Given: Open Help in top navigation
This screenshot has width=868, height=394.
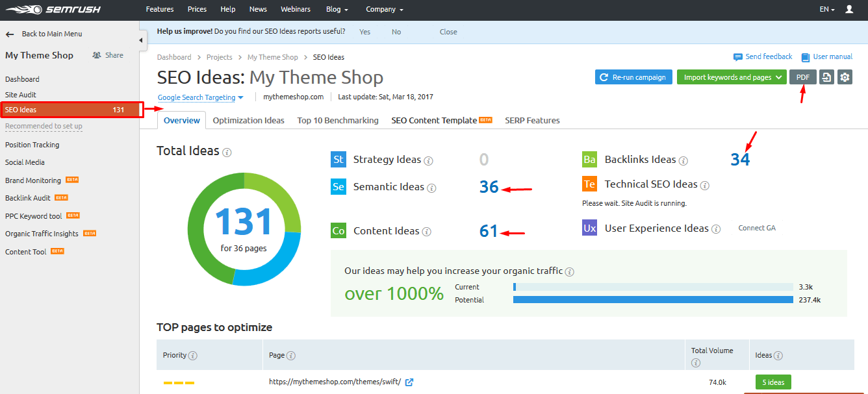Looking at the screenshot, I should click(228, 10).
